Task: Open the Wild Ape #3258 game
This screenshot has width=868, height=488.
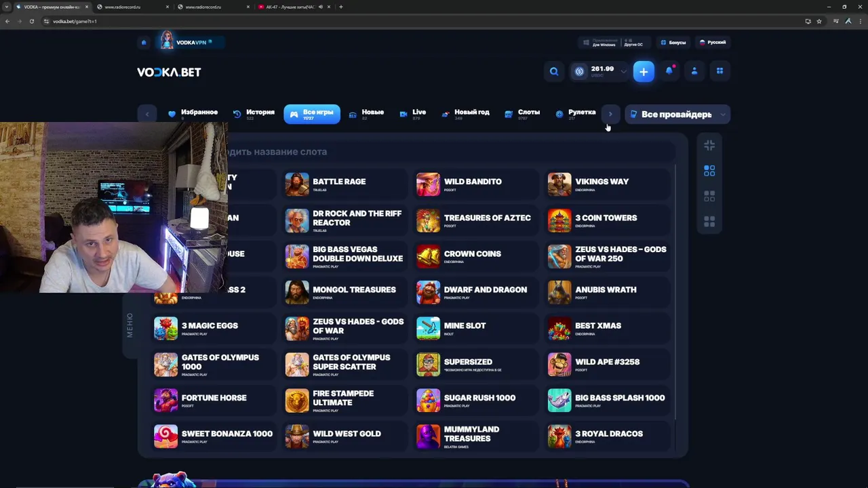Action: 607,365
